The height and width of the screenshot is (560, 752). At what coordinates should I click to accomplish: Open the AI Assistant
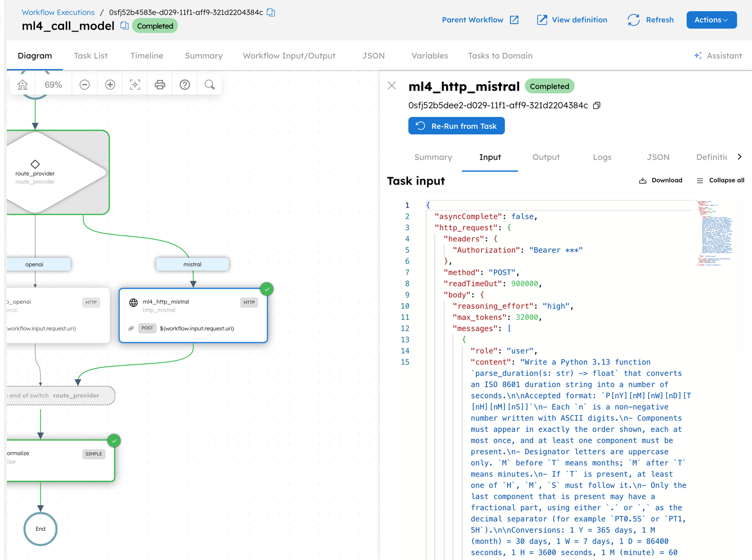718,55
